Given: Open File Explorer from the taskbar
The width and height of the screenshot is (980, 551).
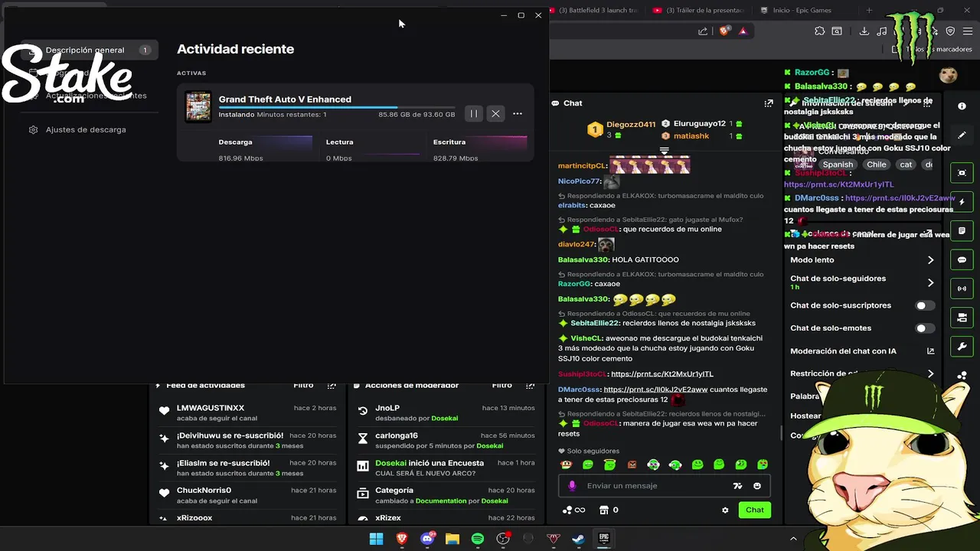Looking at the screenshot, I should (x=452, y=539).
